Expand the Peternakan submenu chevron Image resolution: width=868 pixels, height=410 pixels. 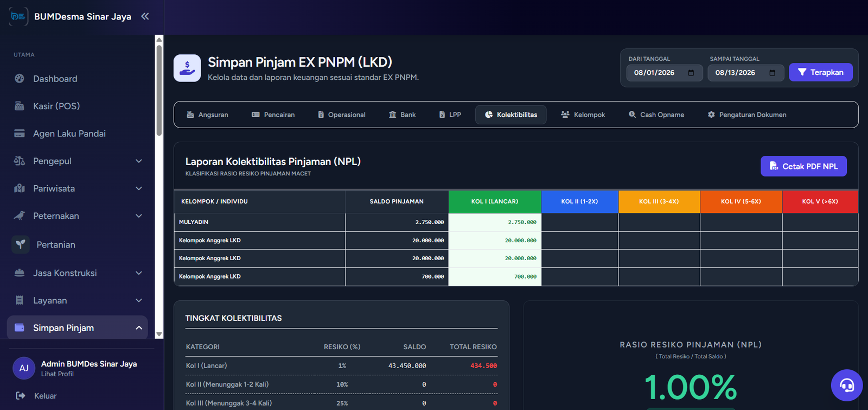139,216
